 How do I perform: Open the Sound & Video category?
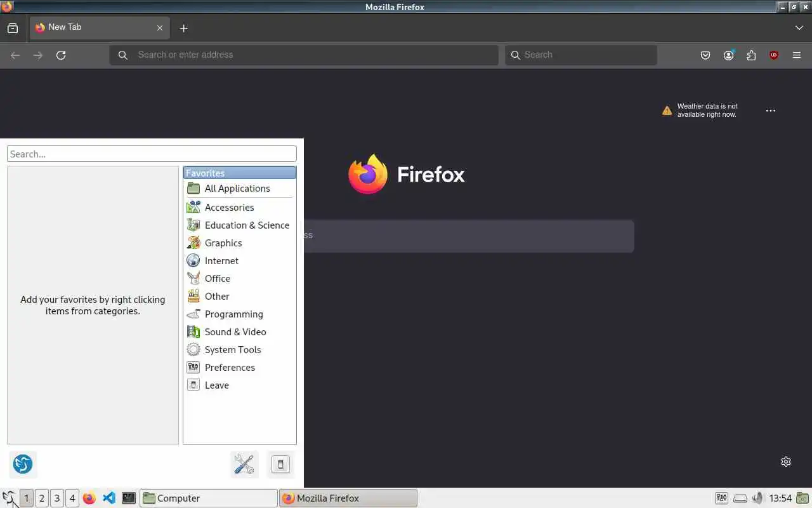point(240,332)
